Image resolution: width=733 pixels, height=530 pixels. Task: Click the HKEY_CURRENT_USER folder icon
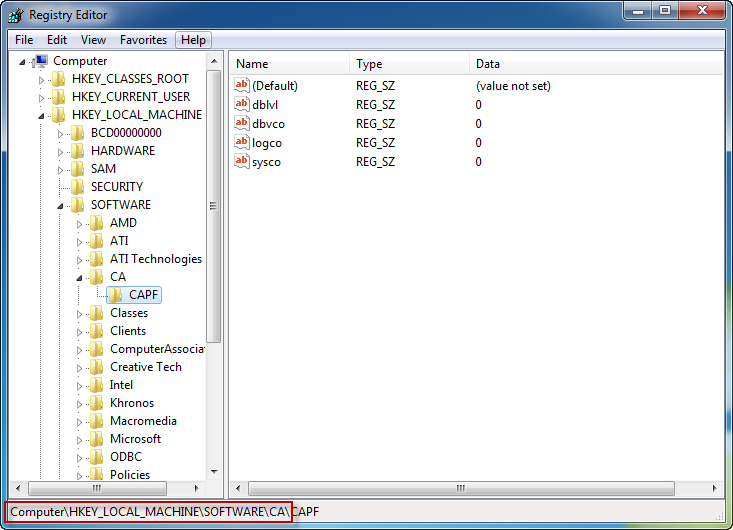pos(58,97)
